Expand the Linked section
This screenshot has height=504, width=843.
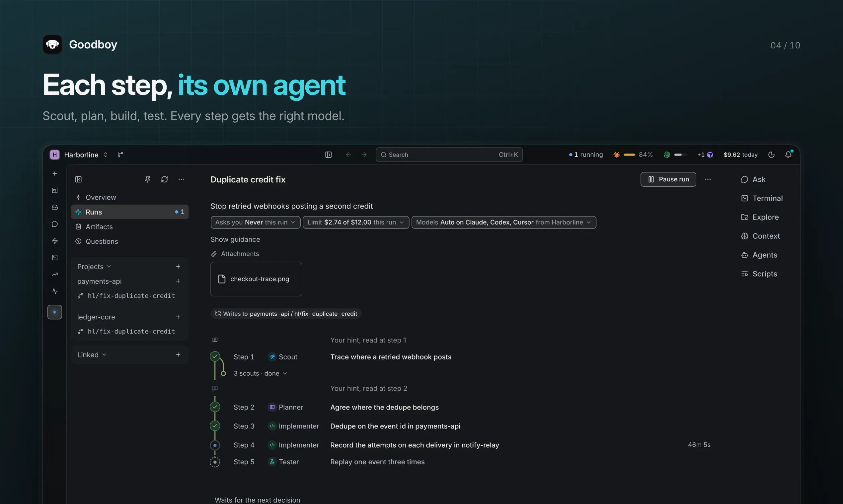pos(92,355)
